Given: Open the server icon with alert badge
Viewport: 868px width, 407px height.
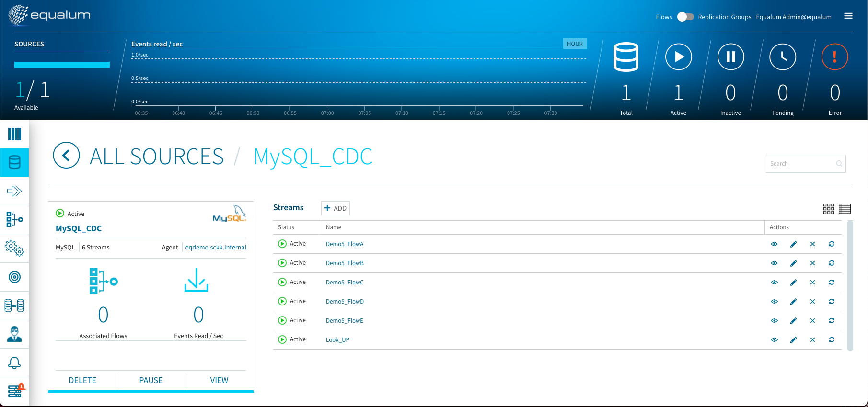Looking at the screenshot, I should [x=15, y=391].
